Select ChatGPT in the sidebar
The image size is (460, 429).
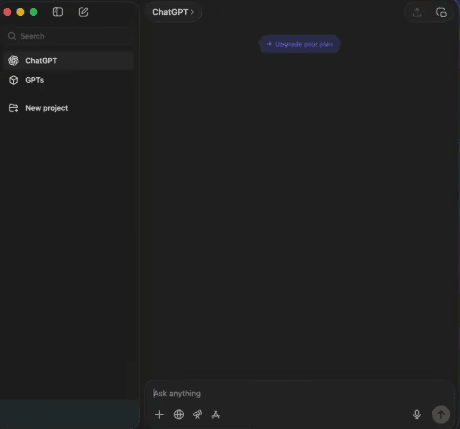[x=69, y=61]
